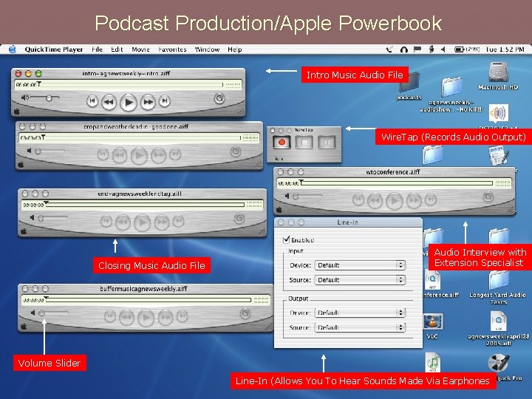
Task: Play the intro-agnewsweekly-intro.aiff file
Action: [129, 102]
